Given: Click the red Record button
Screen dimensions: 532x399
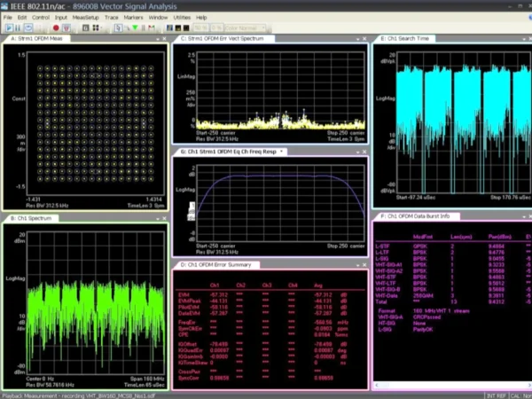Looking at the screenshot, I should (56, 27).
